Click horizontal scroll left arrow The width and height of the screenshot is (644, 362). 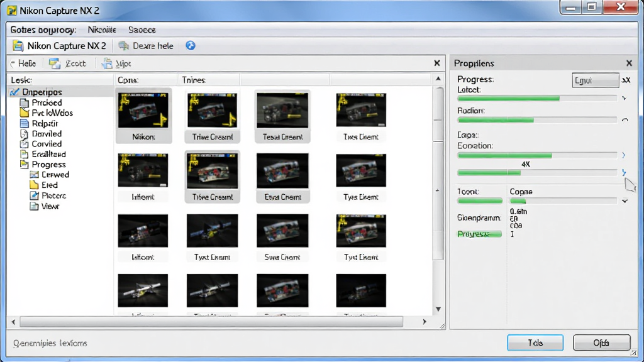pos(14,322)
